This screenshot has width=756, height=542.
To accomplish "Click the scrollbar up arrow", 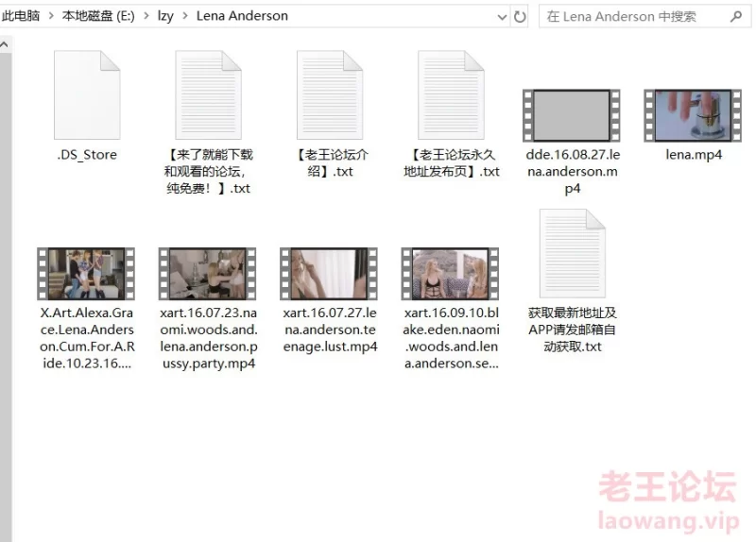I will 5,44.
